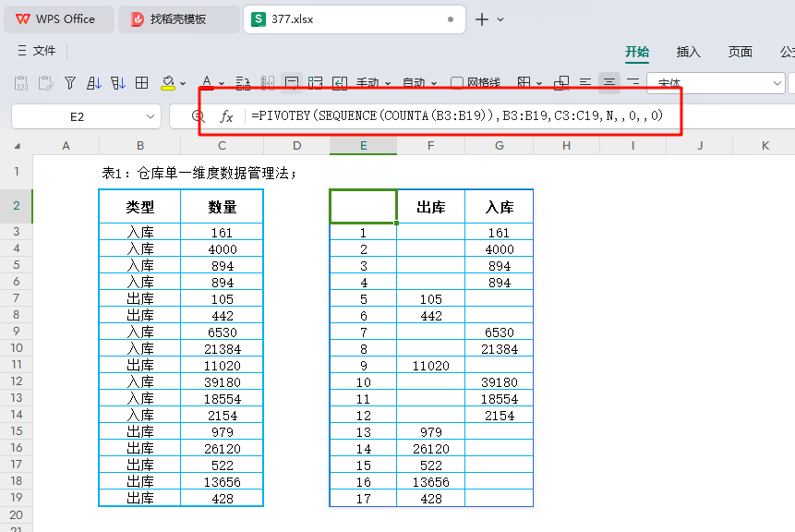Click the 数量 header cell
The height and width of the screenshot is (532, 795).
[x=223, y=206]
